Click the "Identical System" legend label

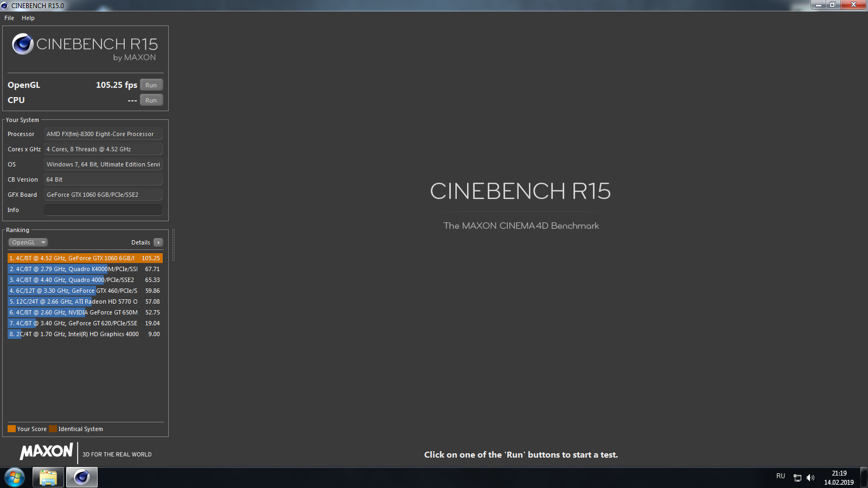click(x=81, y=429)
